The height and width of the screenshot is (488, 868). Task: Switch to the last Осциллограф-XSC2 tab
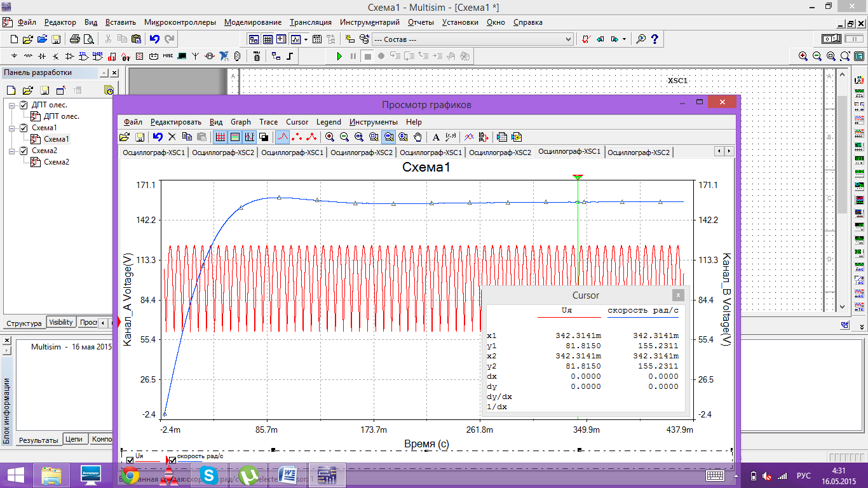point(639,152)
